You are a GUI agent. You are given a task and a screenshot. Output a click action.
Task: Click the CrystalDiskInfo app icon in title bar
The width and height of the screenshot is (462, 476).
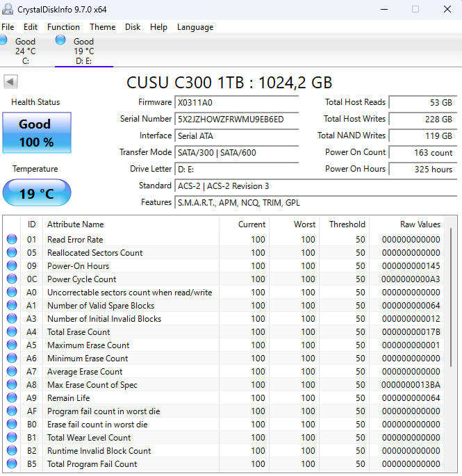point(8,9)
